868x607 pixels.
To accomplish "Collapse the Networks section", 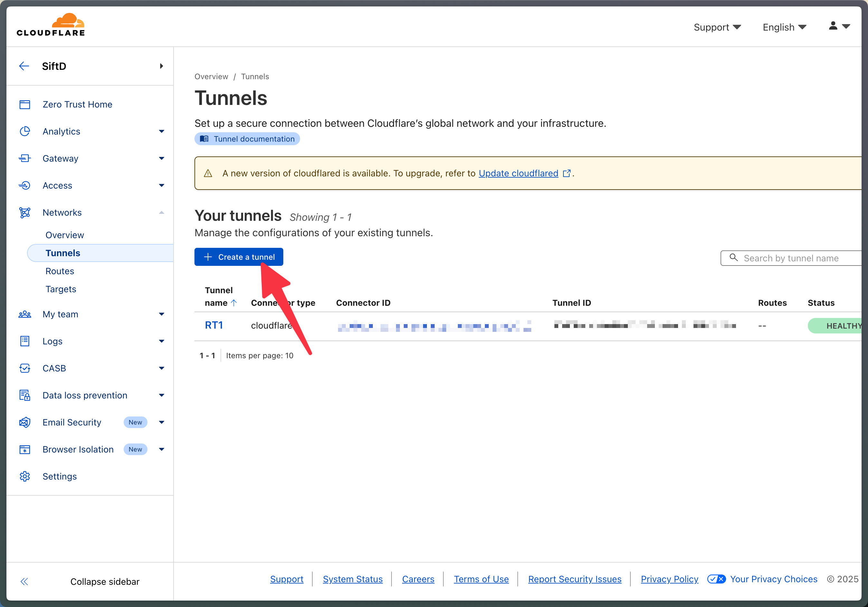I will 162,212.
